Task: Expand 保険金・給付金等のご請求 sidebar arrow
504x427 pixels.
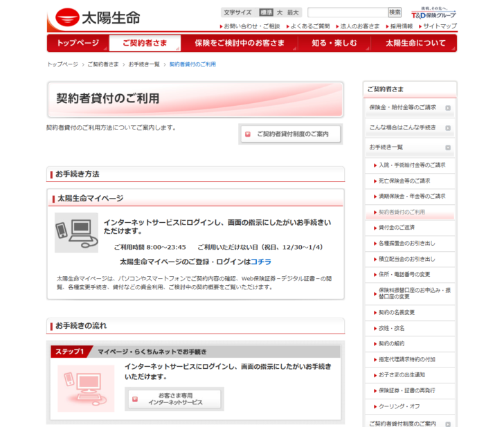Action: 448,108
